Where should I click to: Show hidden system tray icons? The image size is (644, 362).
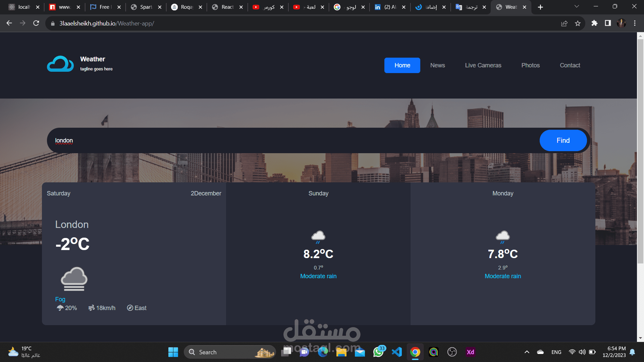point(527,352)
